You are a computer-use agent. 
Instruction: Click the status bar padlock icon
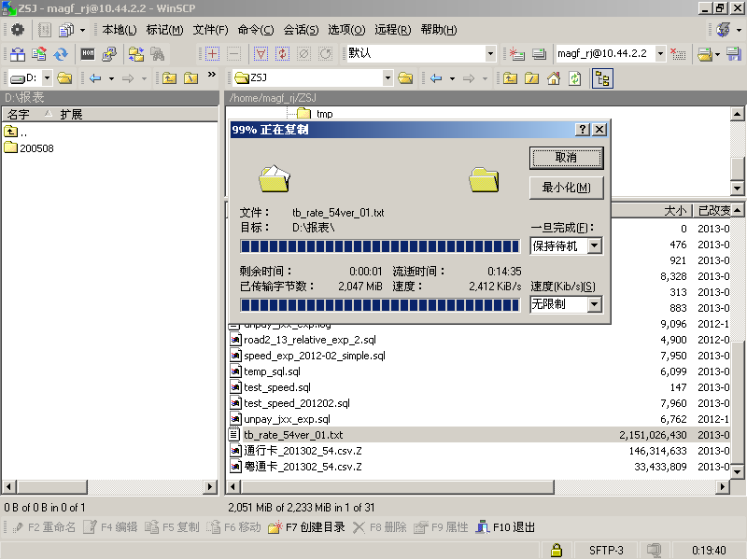tap(556, 551)
